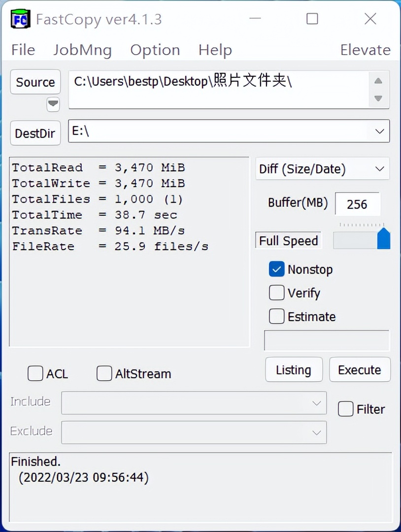Enable the ACL checkbox
401x532 pixels.
click(35, 373)
